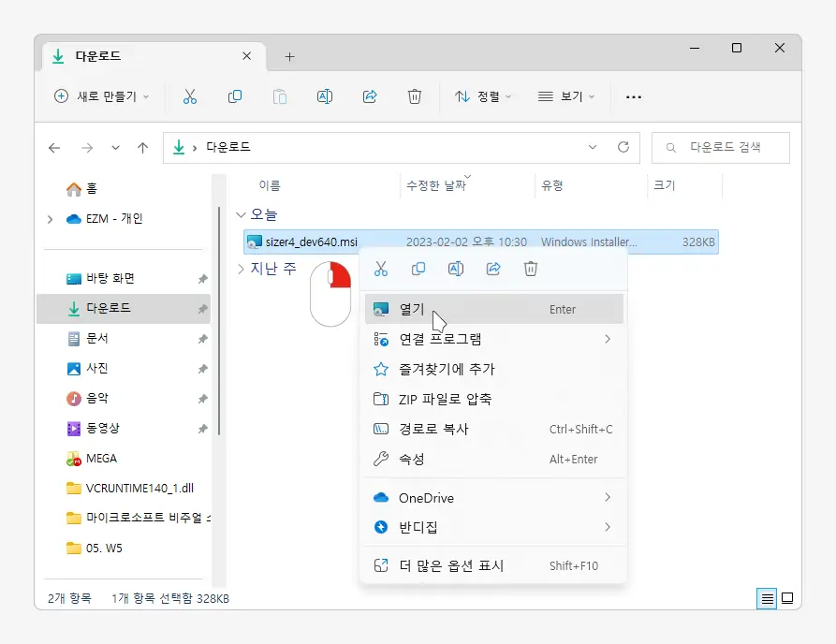Collapse the 오늘 group
This screenshot has height=644, width=836.
[x=242, y=214]
